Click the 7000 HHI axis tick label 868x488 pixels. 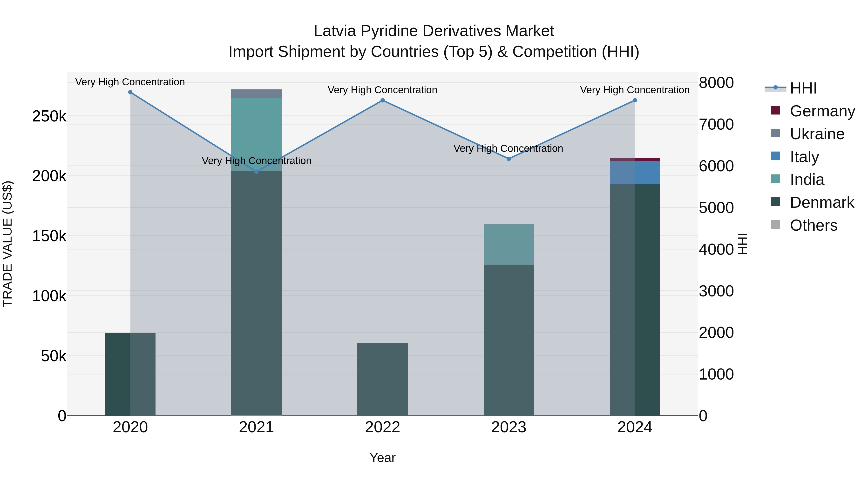click(x=716, y=125)
